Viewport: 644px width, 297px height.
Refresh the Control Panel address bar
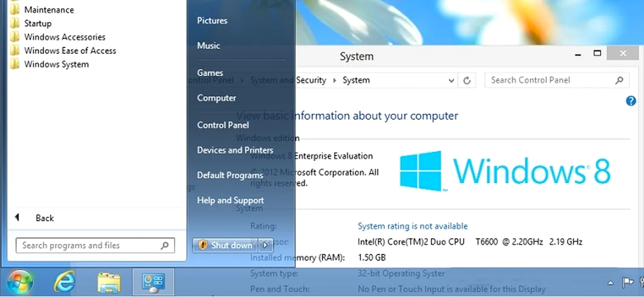coord(467,80)
